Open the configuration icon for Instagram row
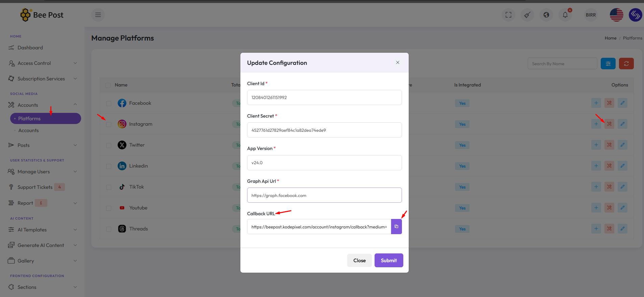 tap(609, 124)
